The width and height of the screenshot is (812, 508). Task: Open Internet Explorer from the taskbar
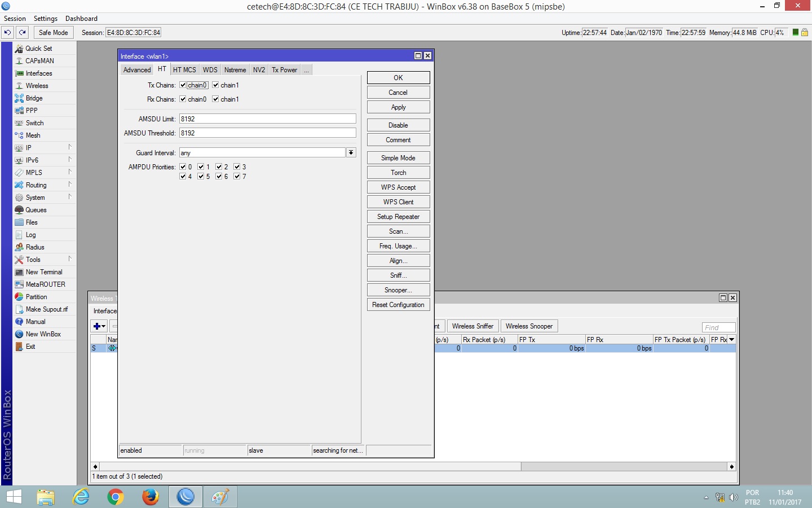click(x=81, y=497)
